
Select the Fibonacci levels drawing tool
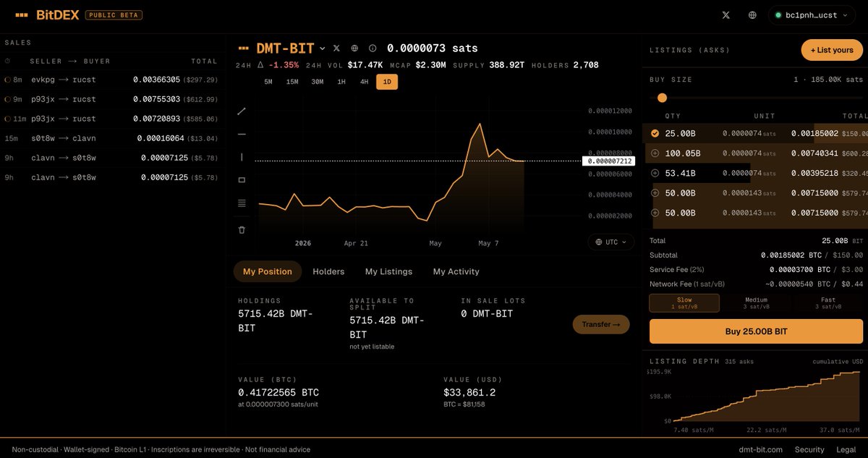tap(242, 203)
